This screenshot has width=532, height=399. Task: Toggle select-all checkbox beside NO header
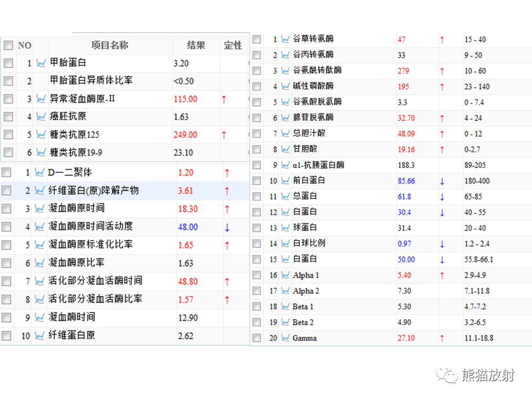pos(8,45)
